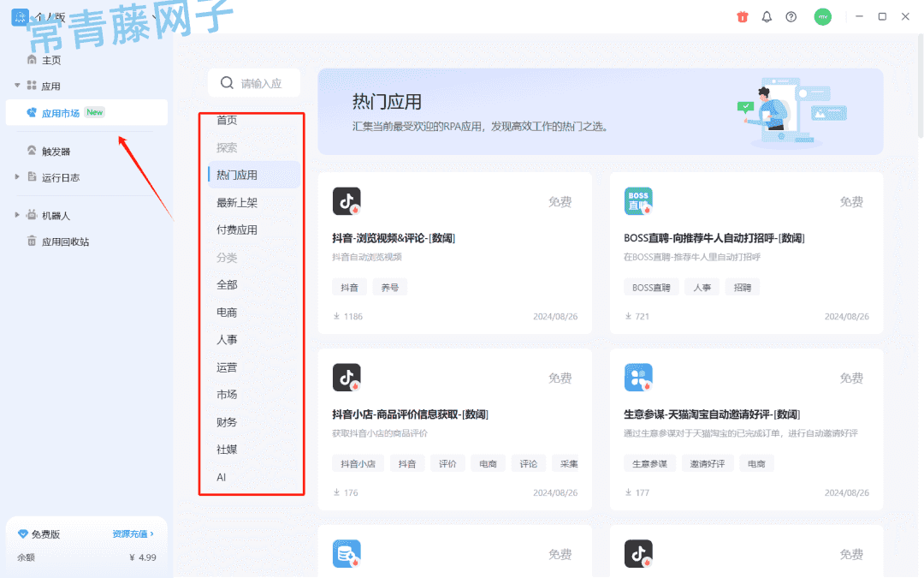Click the 评论 tag
This screenshot has width=924, height=578.
(529, 463)
